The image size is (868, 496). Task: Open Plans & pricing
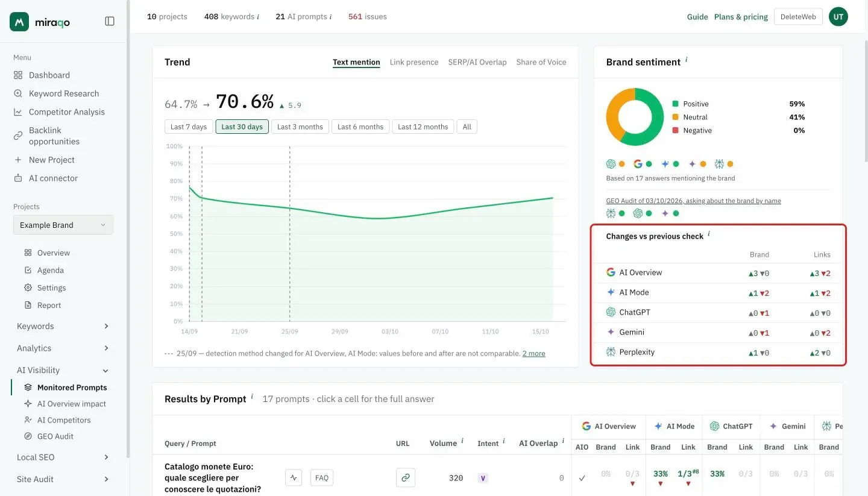[x=741, y=17]
